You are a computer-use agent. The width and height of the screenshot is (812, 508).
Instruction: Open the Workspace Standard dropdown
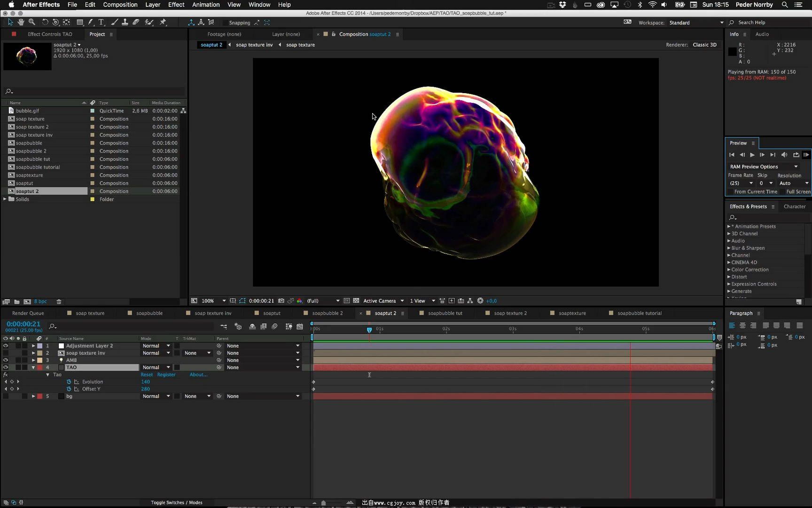[696, 23]
